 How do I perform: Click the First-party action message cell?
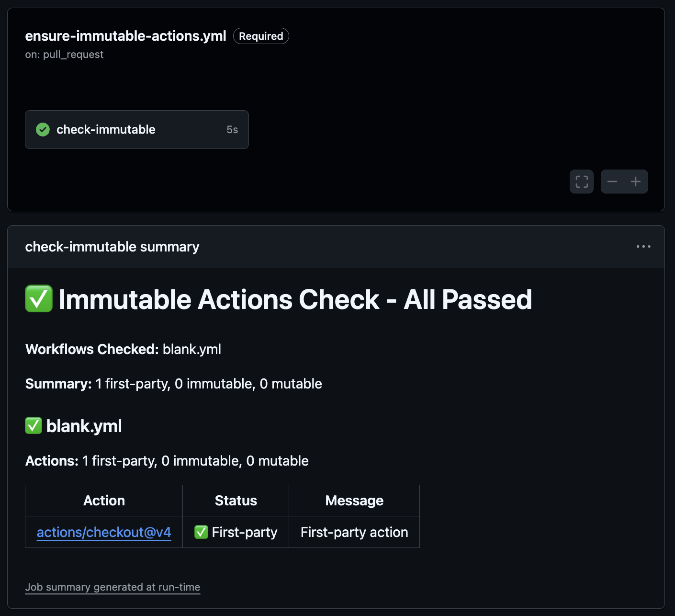[x=354, y=532]
